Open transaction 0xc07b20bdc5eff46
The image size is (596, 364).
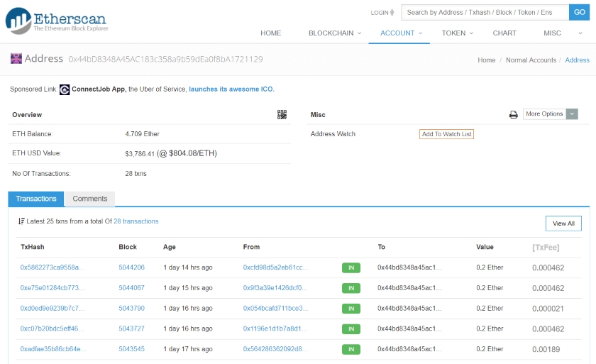click(52, 329)
